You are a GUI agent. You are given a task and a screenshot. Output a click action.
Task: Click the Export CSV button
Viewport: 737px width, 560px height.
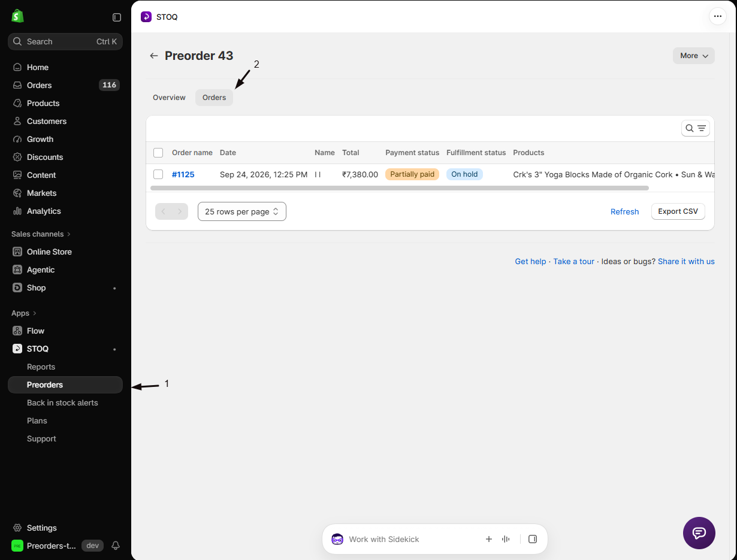click(678, 211)
